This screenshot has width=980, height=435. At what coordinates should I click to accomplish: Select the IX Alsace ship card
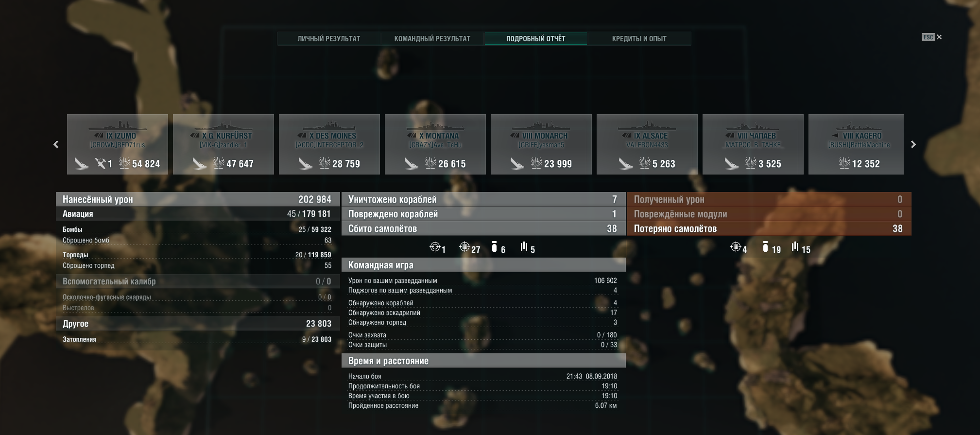647,144
